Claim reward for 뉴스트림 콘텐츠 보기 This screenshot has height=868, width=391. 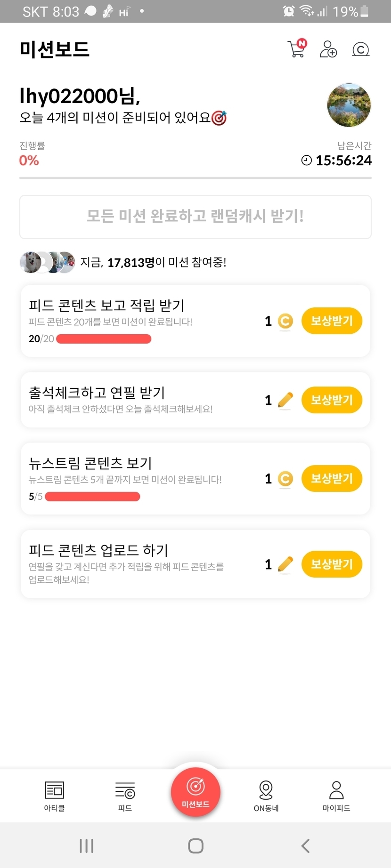(332, 479)
